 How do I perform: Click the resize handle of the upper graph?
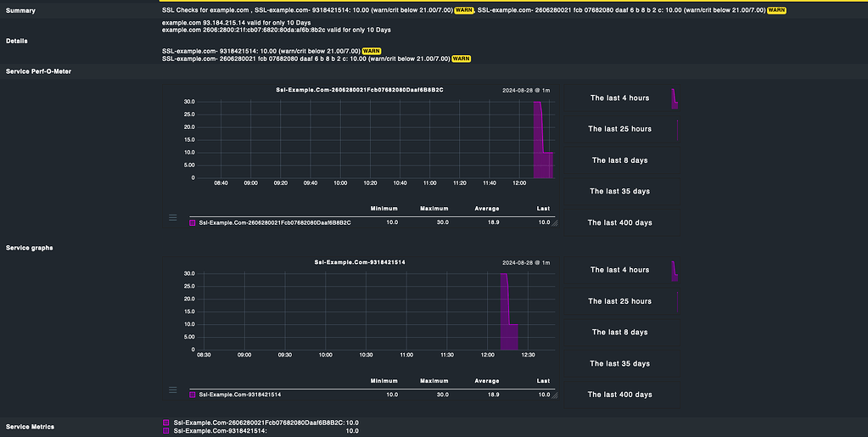[555, 223]
